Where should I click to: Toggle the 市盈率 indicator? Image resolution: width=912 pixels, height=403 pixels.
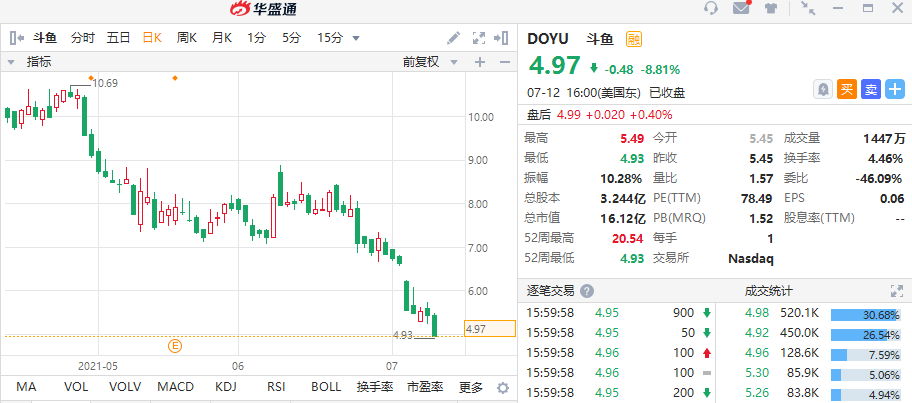(425, 387)
